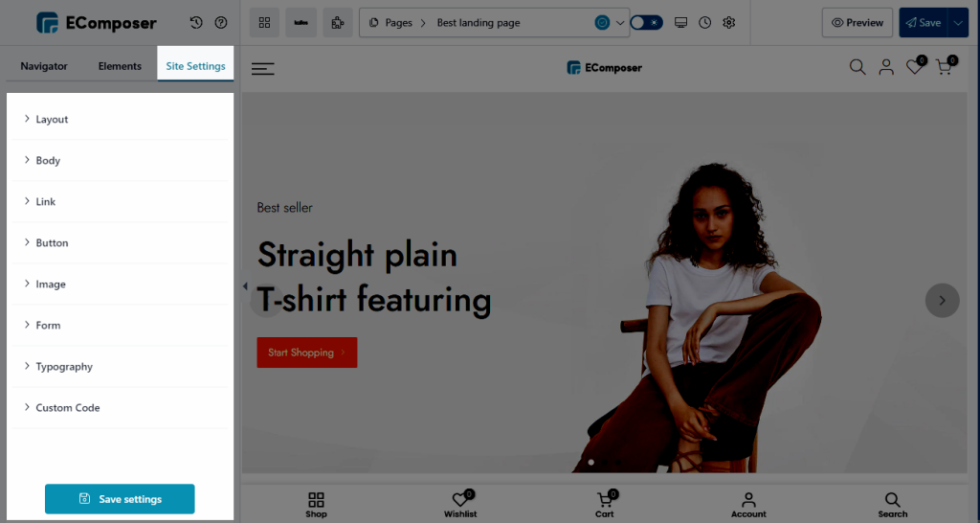Screen dimensions: 980x523
Task: Click the EComposer logo in editor header
Action: pyautogui.click(x=97, y=23)
